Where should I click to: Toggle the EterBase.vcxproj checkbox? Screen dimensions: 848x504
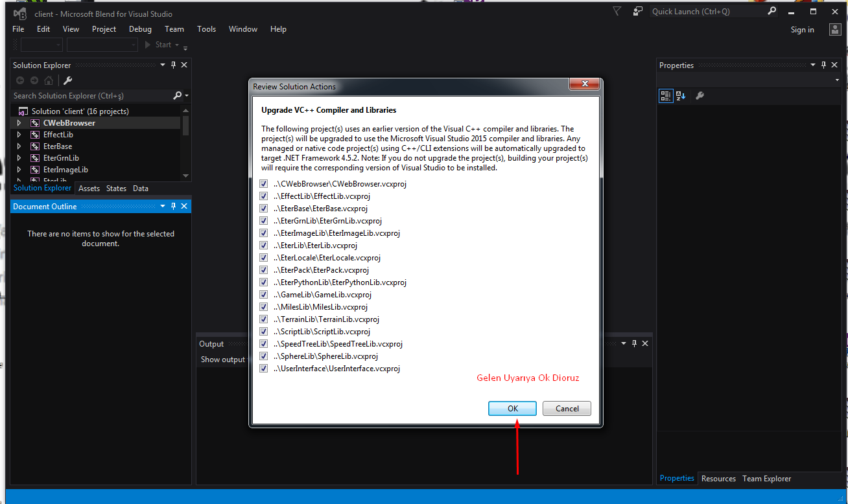coord(264,209)
